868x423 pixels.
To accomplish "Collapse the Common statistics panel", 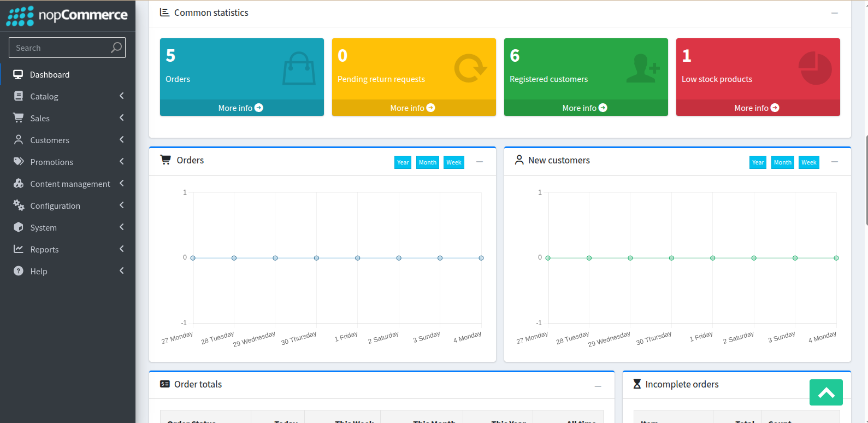I will coord(835,13).
